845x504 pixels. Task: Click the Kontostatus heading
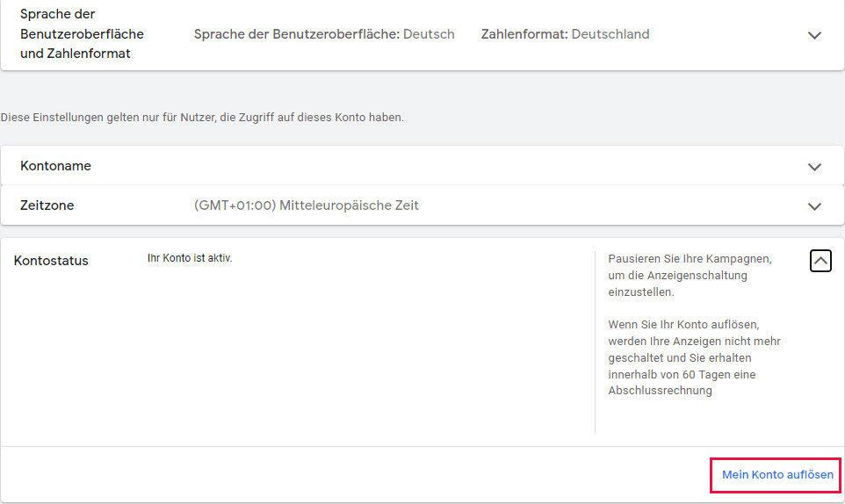(51, 261)
